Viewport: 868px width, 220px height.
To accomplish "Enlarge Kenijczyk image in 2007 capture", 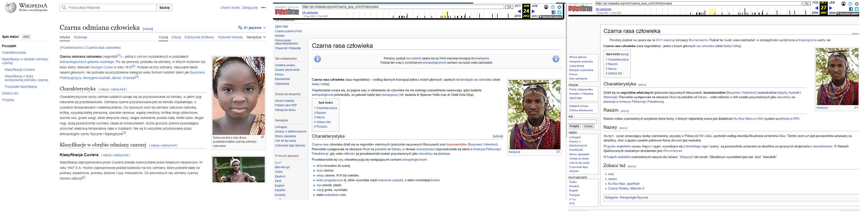I will (856, 108).
